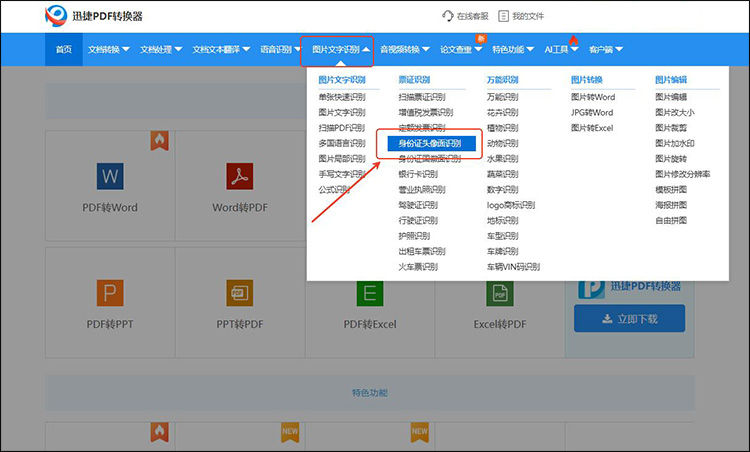Click 万能识别 link under 万能识别 column
Viewport: 750px width, 452px height.
[502, 97]
